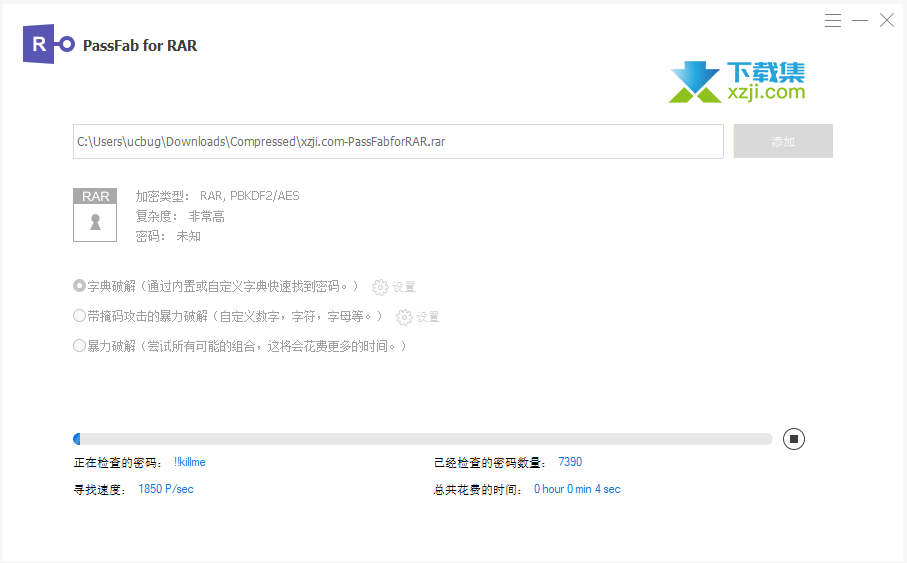Click the search speed 1850 P/sec
Image resolution: width=907 pixels, height=563 pixels.
coord(166,489)
